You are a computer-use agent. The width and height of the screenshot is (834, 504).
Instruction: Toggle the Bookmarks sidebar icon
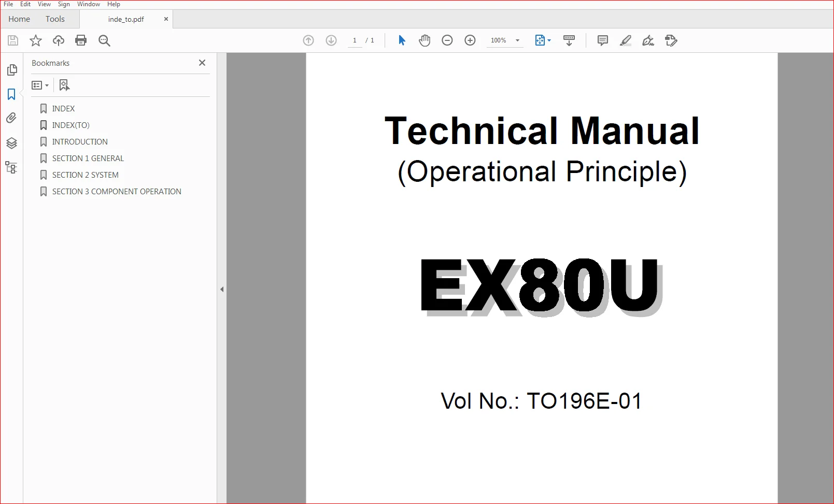click(x=11, y=94)
